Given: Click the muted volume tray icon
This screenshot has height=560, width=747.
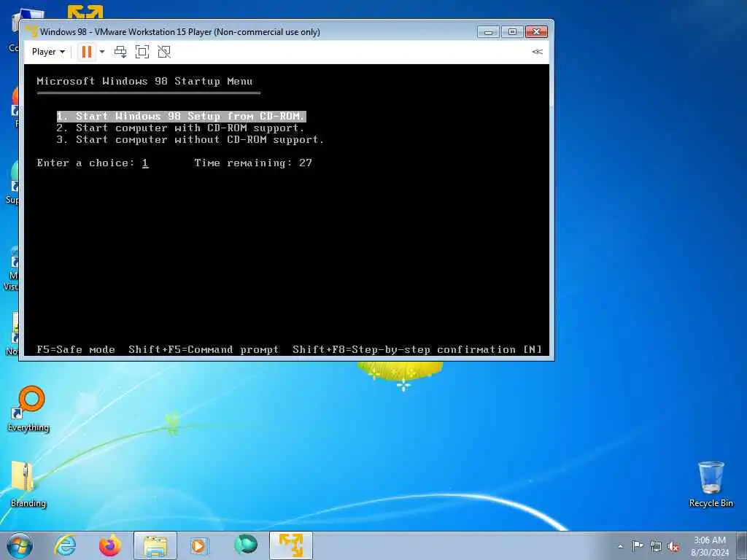Looking at the screenshot, I should (673, 547).
